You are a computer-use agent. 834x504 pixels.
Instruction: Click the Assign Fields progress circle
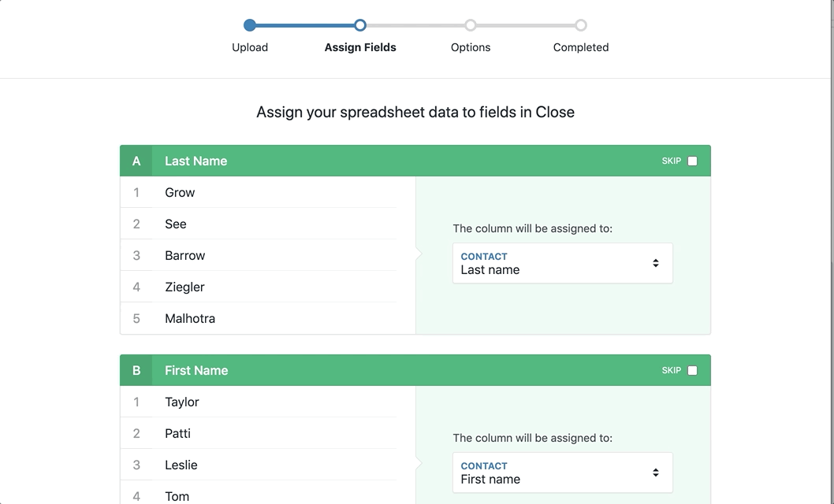point(360,25)
